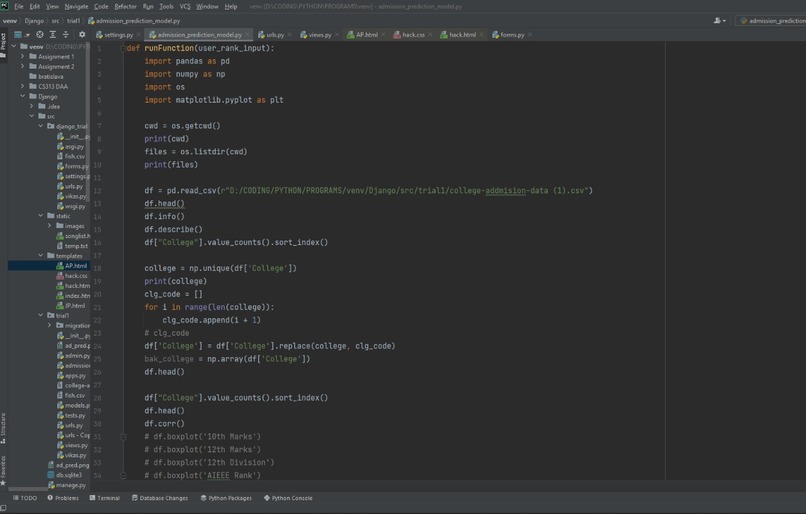The height and width of the screenshot is (514, 806).
Task: Open the Python Packages tool window
Action: [x=226, y=498]
